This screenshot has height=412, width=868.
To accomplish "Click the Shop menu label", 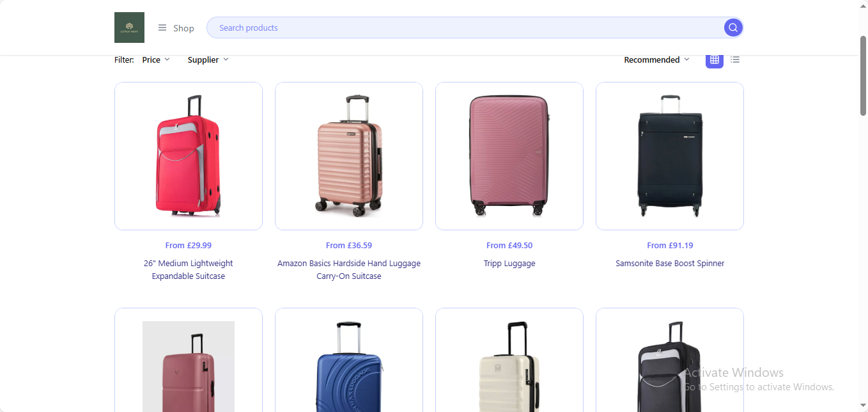I will coord(183,28).
